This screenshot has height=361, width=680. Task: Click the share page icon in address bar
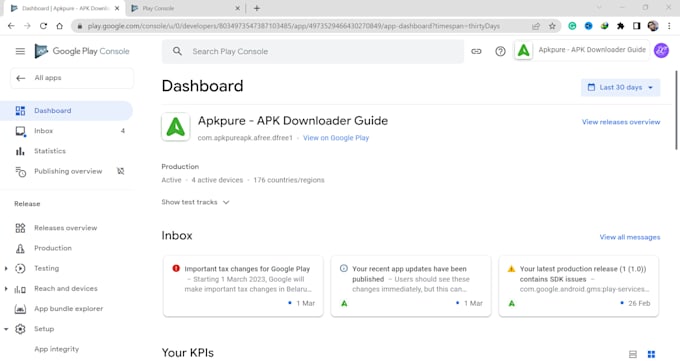point(536,26)
